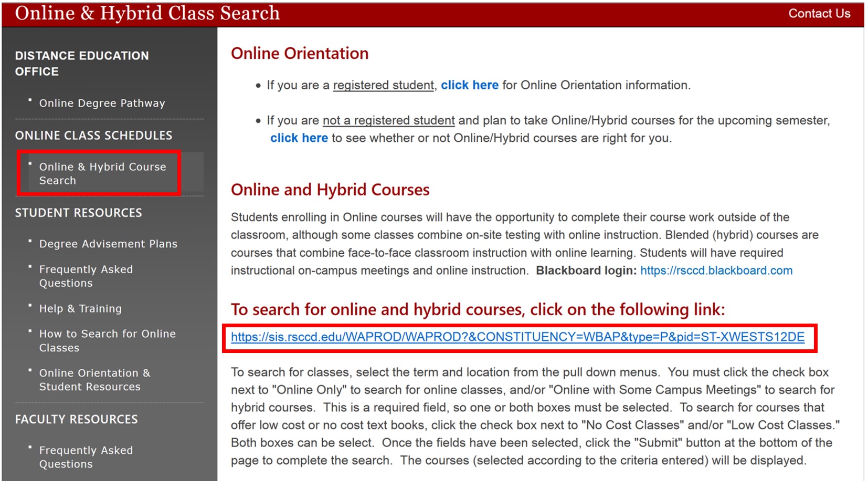Screen dimensions: 868x488
Task: Click the Faculty Resources section heading
Action: pos(76,419)
